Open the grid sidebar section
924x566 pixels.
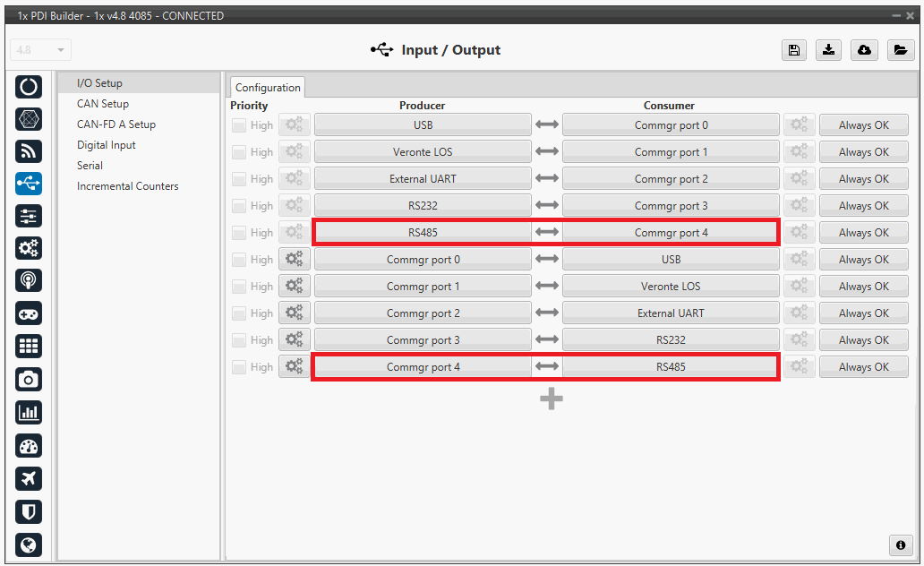pyautogui.click(x=29, y=346)
